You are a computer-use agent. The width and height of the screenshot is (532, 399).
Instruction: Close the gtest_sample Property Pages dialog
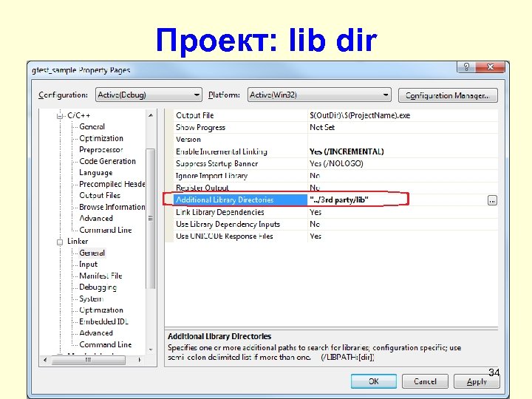[490, 66]
